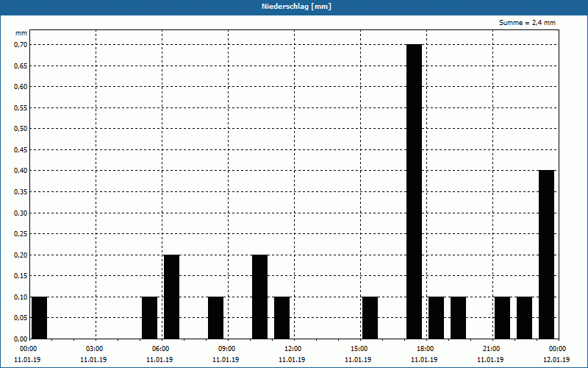
Task: Select the 0,10 y-axis value
Action: tap(21, 297)
